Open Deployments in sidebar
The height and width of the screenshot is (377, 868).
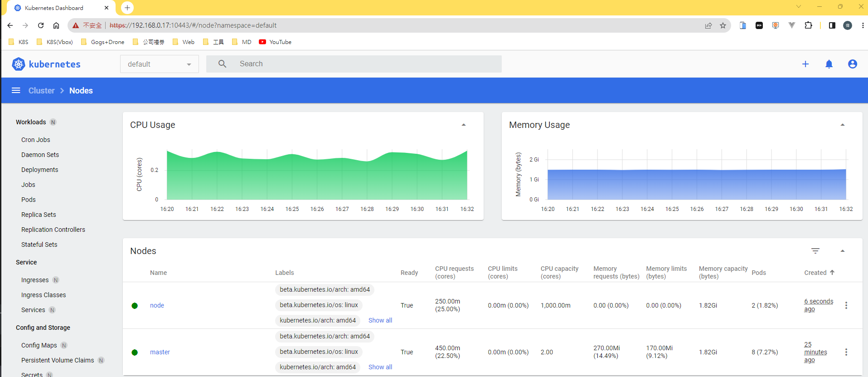click(x=40, y=170)
